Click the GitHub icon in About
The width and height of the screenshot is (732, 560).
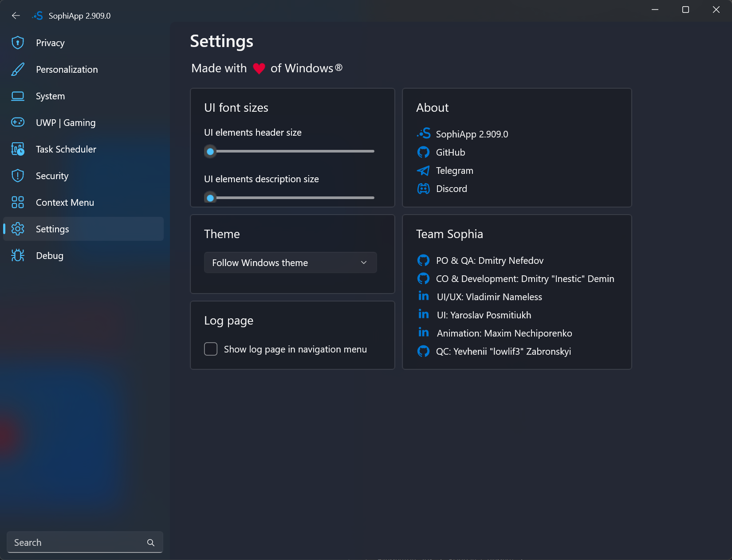(x=423, y=152)
